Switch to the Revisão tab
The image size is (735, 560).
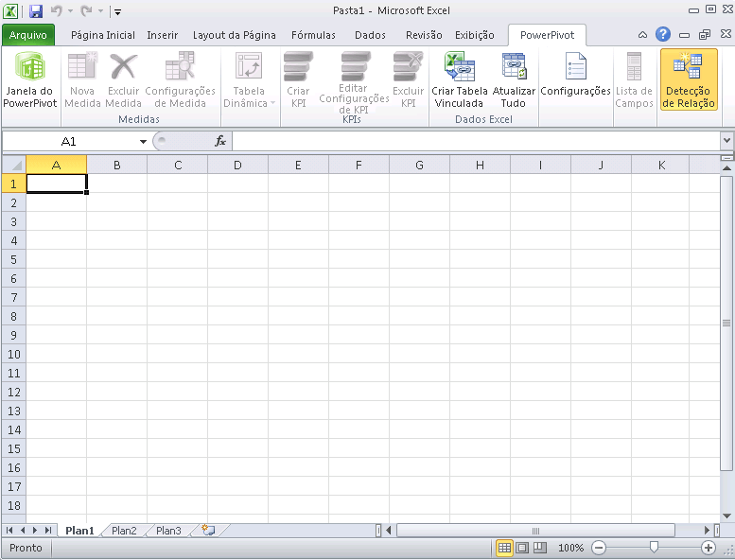point(424,35)
